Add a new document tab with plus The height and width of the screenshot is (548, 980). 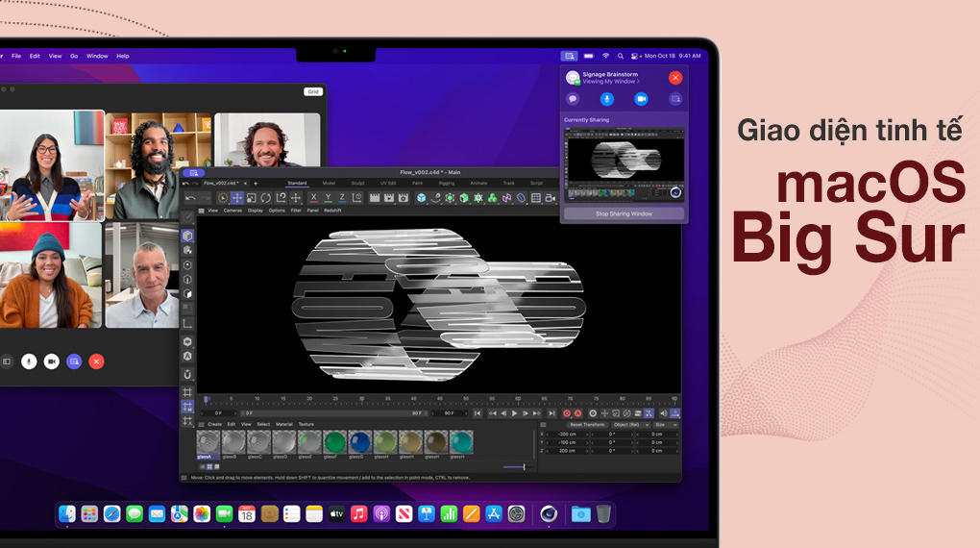click(255, 184)
